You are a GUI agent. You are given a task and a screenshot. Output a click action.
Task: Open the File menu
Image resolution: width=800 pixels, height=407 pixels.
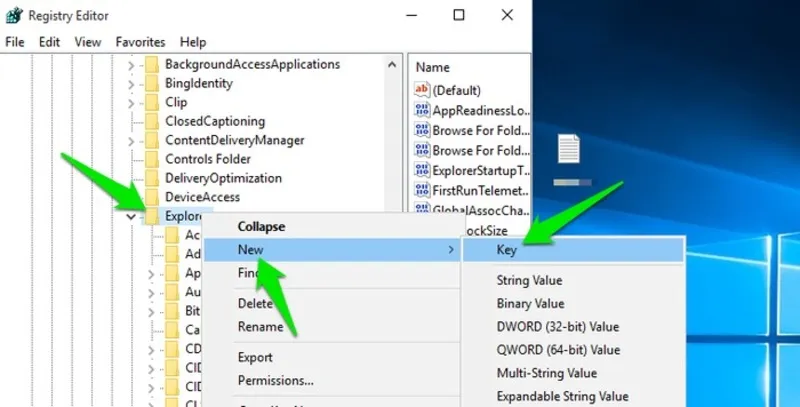(15, 42)
